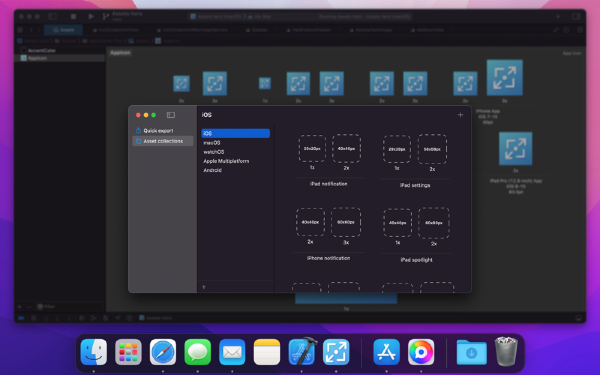Click the iPad notification label
Screen dimensions: 600x375
(x=329, y=184)
